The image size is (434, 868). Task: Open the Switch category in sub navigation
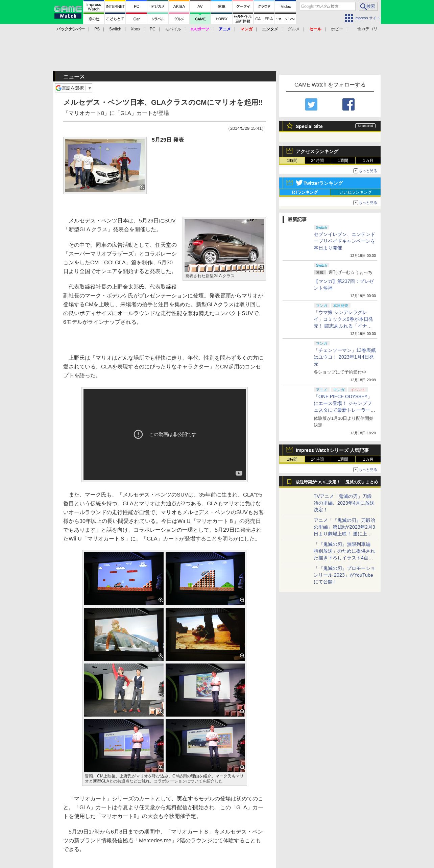(115, 29)
